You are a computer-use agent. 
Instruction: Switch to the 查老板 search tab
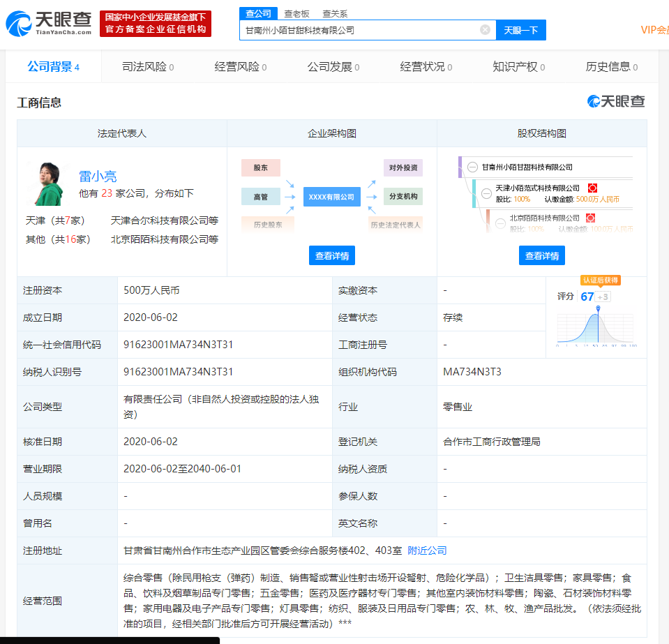[x=296, y=14]
